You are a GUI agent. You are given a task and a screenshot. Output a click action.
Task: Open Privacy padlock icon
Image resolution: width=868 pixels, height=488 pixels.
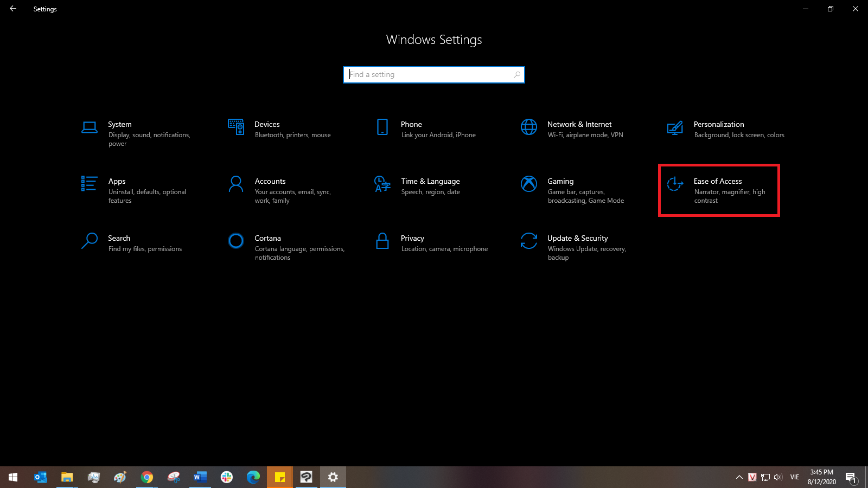(382, 241)
